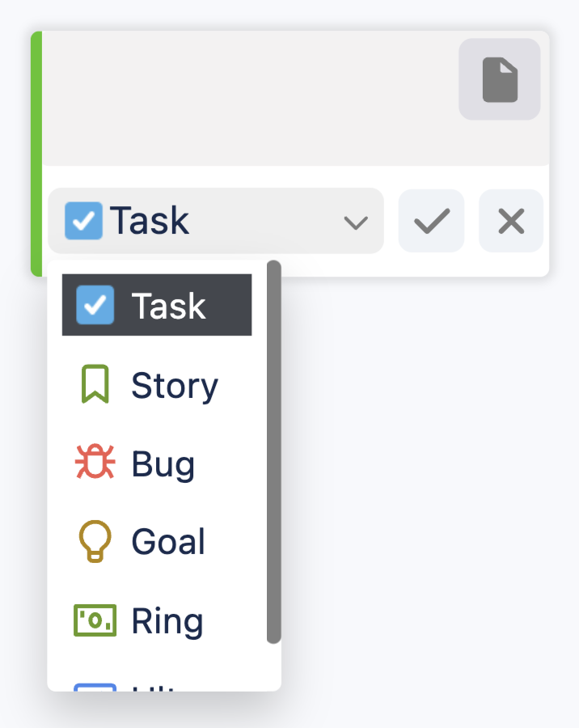Collapse the type dropdown via chevron arrow
Viewport: 579px width, 728px height.
[356, 222]
